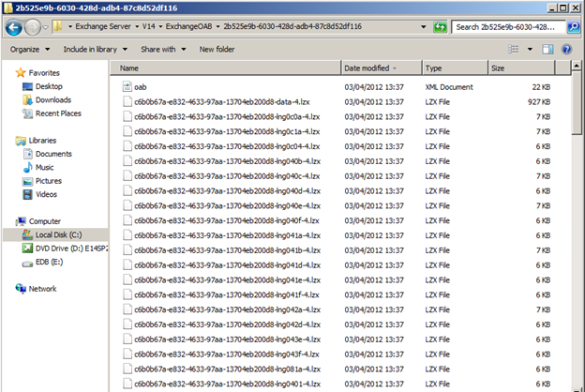Expand dropdown arrow after V14 breadcrumb
This screenshot has height=392, width=585.
(160, 26)
